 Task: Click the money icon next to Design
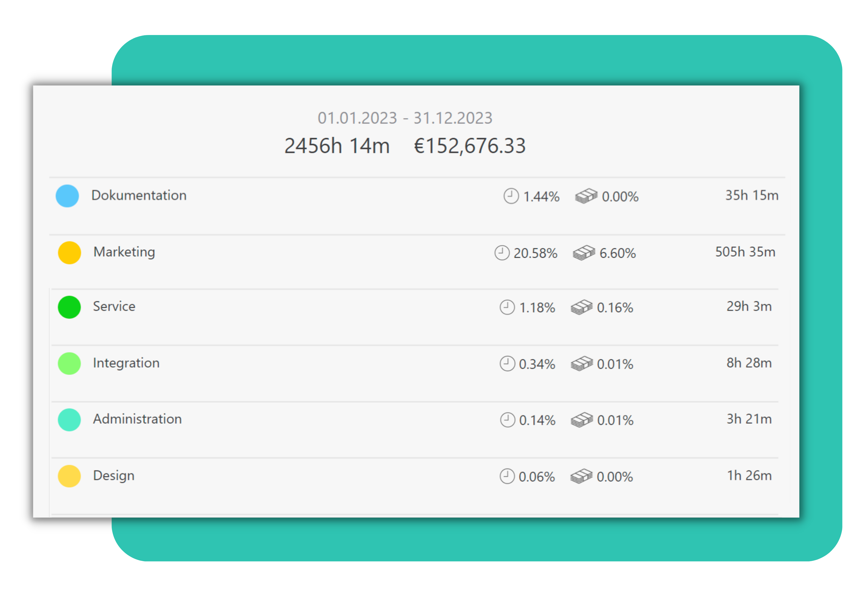tap(581, 477)
